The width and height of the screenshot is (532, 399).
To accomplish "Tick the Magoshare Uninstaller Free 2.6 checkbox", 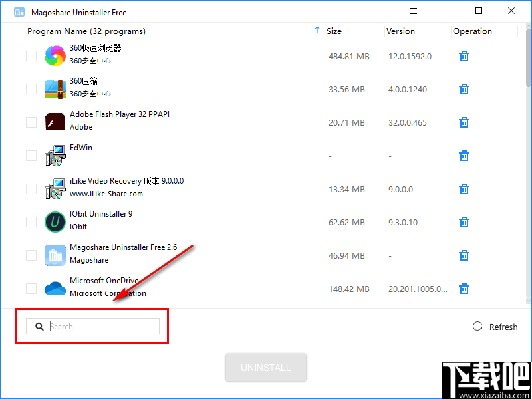I will click(31, 255).
